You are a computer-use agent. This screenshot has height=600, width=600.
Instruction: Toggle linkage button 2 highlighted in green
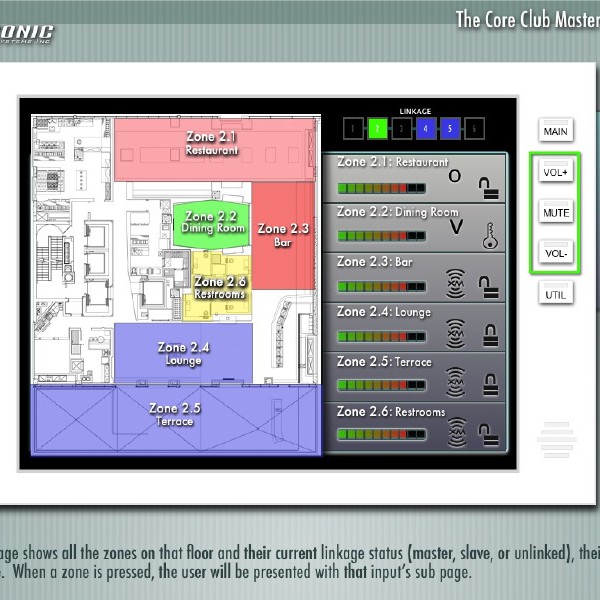tap(377, 128)
